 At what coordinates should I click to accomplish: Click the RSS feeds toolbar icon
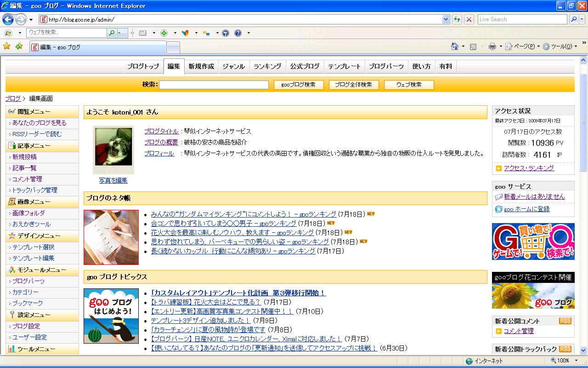(x=473, y=46)
